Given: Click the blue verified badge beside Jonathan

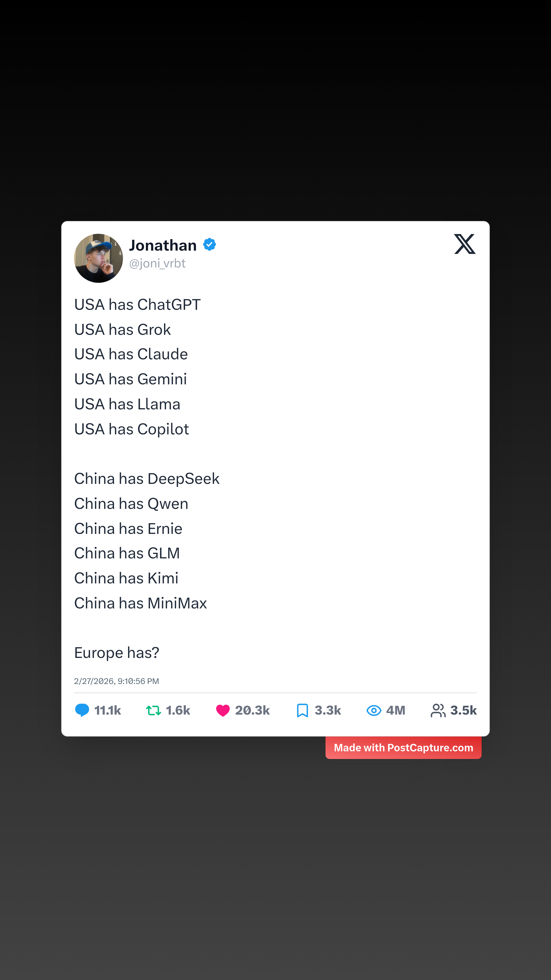Looking at the screenshot, I should (x=209, y=244).
